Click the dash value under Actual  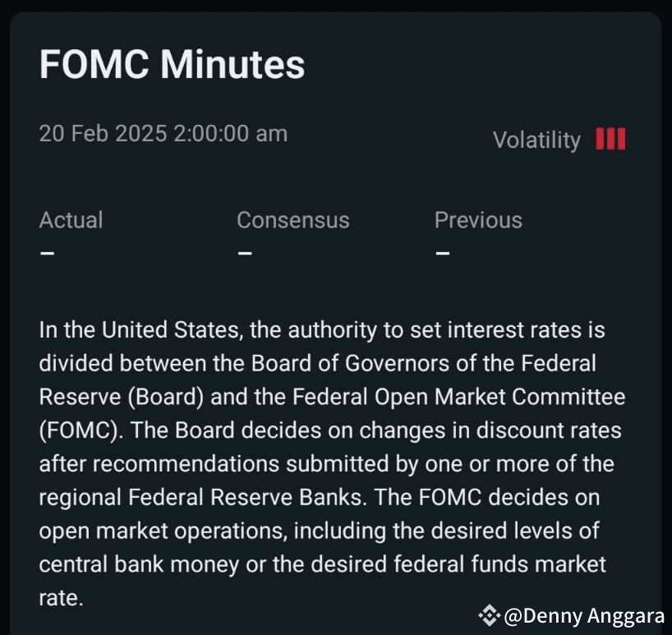point(47,253)
